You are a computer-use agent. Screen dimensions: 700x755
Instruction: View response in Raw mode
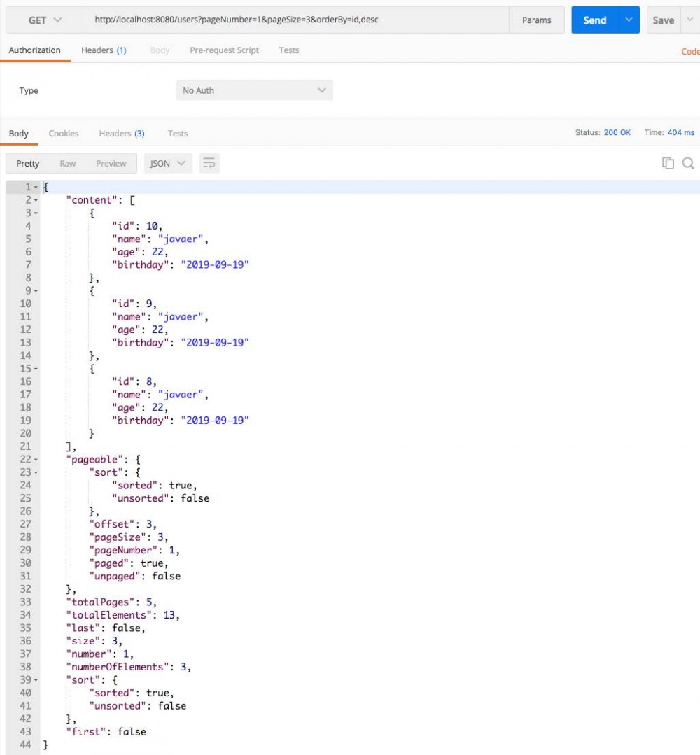pyautogui.click(x=67, y=162)
